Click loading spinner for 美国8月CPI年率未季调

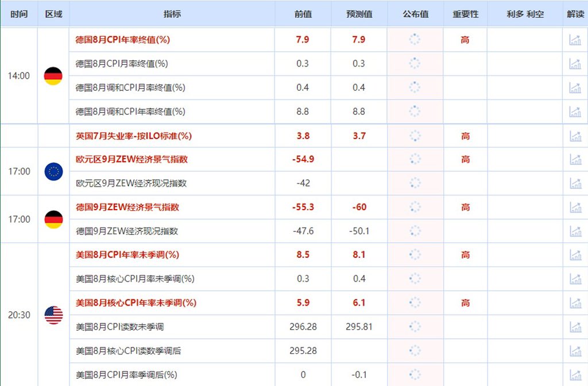(x=415, y=254)
